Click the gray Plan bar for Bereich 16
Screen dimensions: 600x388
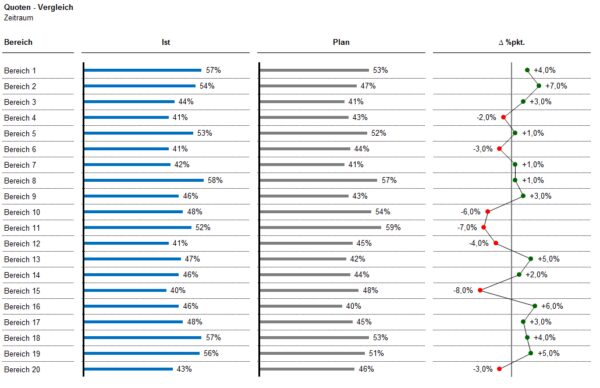301,306
